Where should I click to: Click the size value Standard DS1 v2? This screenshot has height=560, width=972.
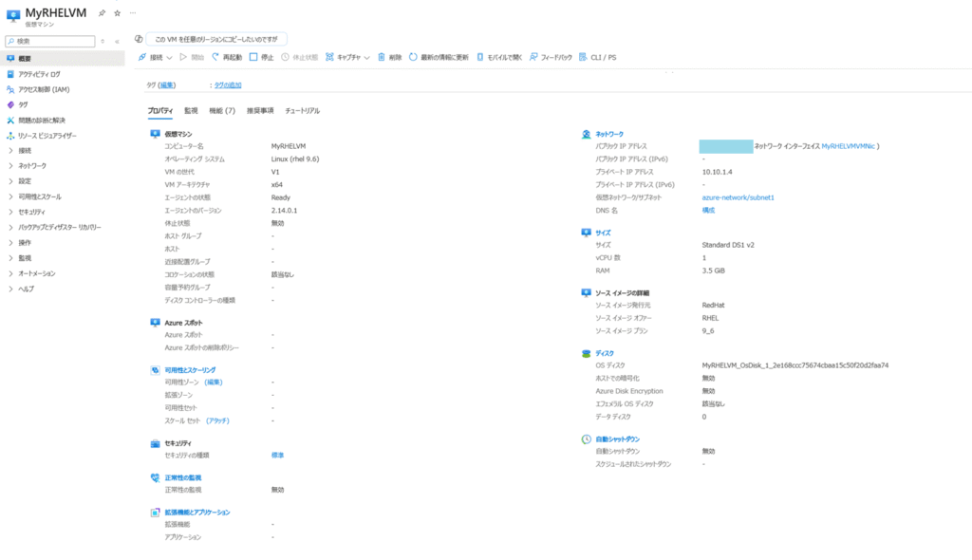(x=728, y=245)
